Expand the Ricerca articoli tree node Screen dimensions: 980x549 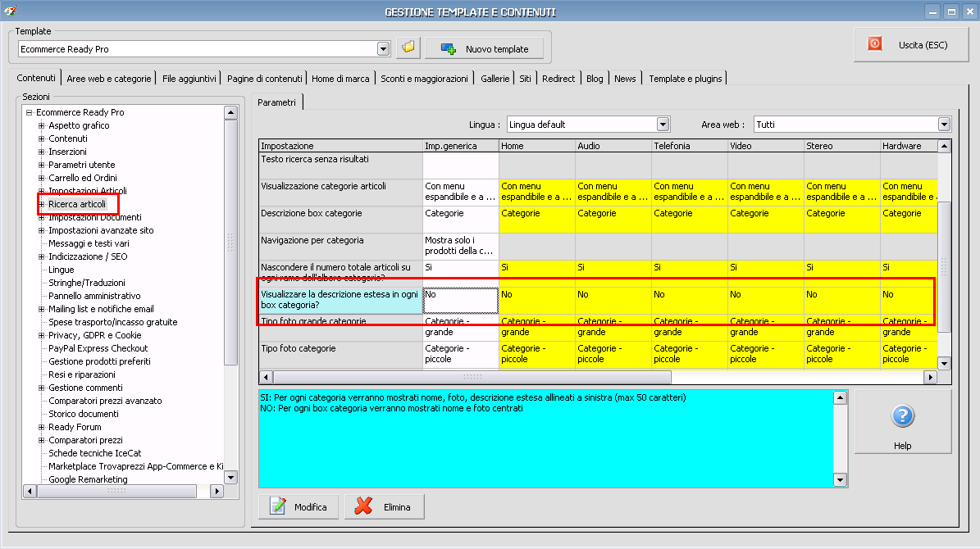click(x=42, y=204)
